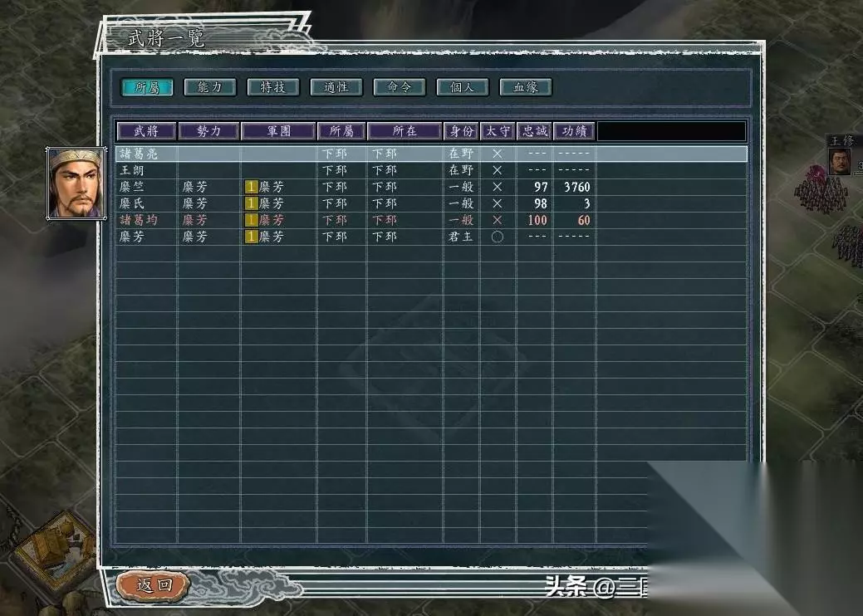Click merit value 3760
Image resolution: width=863 pixels, height=616 pixels.
pos(576,187)
